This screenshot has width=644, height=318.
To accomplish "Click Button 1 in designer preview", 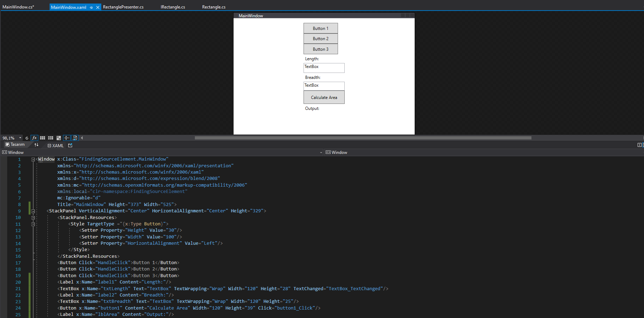I will tap(321, 29).
